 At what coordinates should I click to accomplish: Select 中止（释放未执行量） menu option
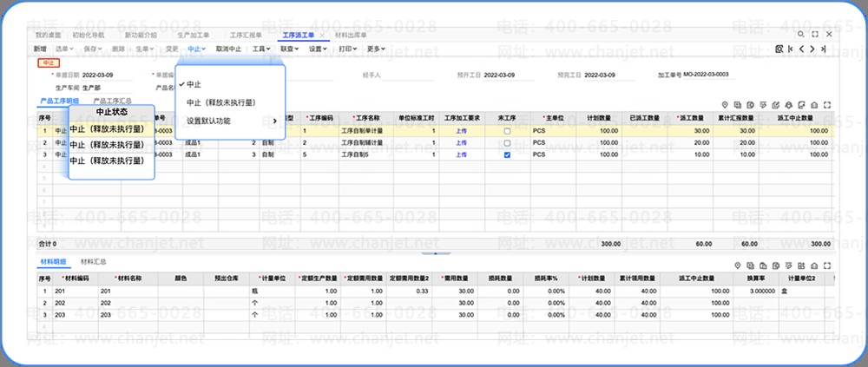point(220,102)
